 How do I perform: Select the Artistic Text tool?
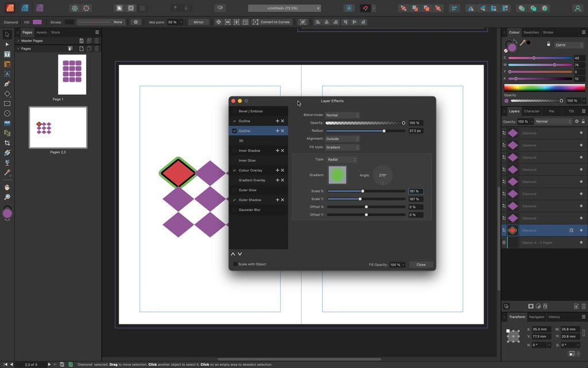tap(7, 74)
